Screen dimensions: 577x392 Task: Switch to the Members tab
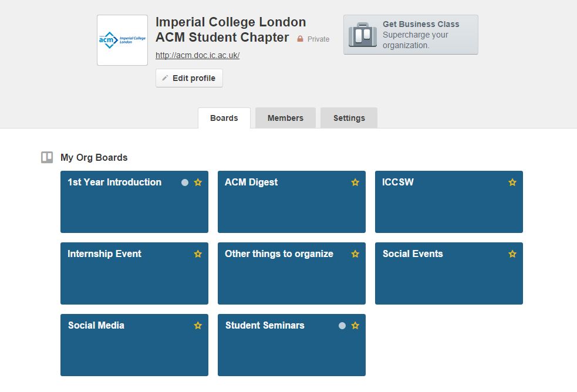[285, 118]
